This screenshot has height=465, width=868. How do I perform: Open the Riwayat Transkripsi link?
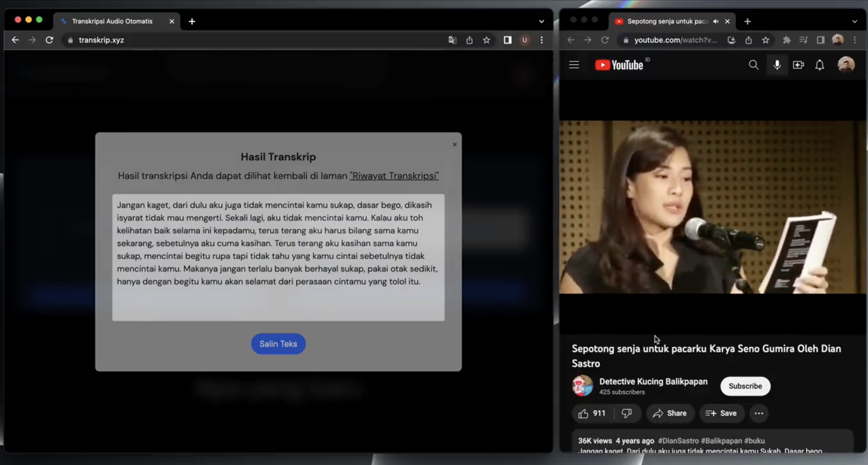click(394, 176)
